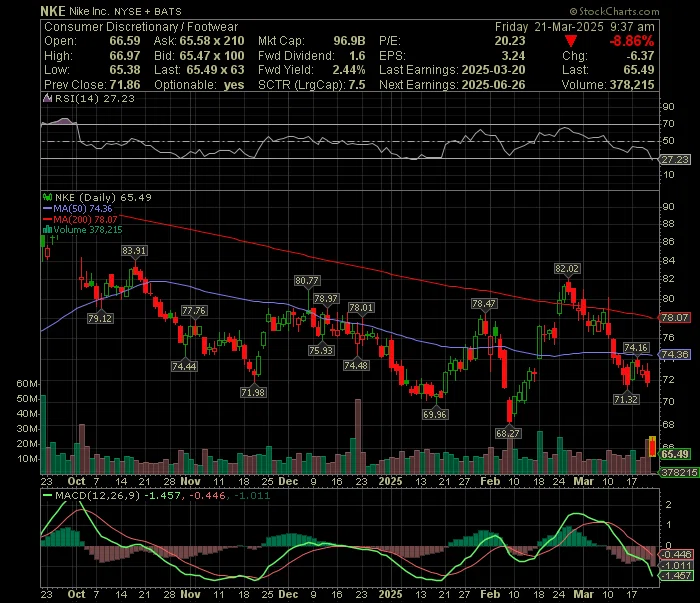Screen dimensions: 700x603
Task: Click the P/E 20.23 value
Action: (x=510, y=41)
